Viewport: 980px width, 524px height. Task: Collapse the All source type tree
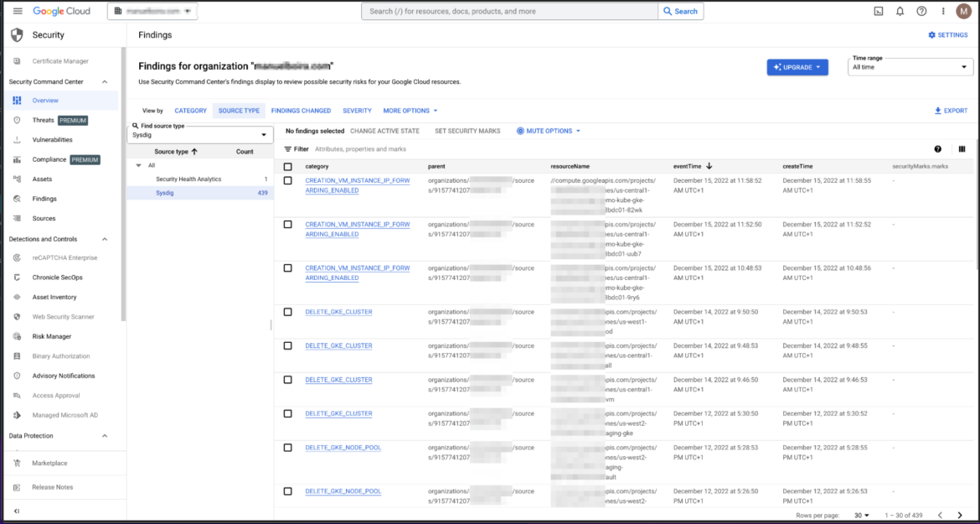coord(138,165)
